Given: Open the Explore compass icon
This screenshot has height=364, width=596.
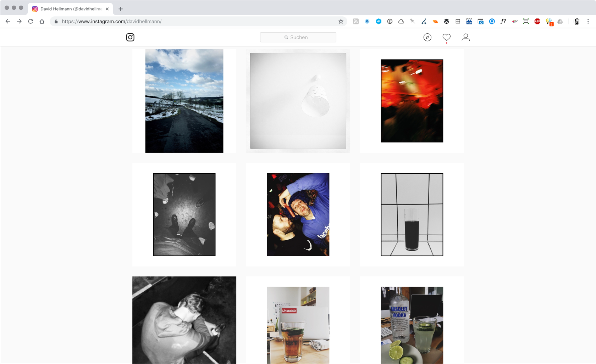Looking at the screenshot, I should coord(427,37).
